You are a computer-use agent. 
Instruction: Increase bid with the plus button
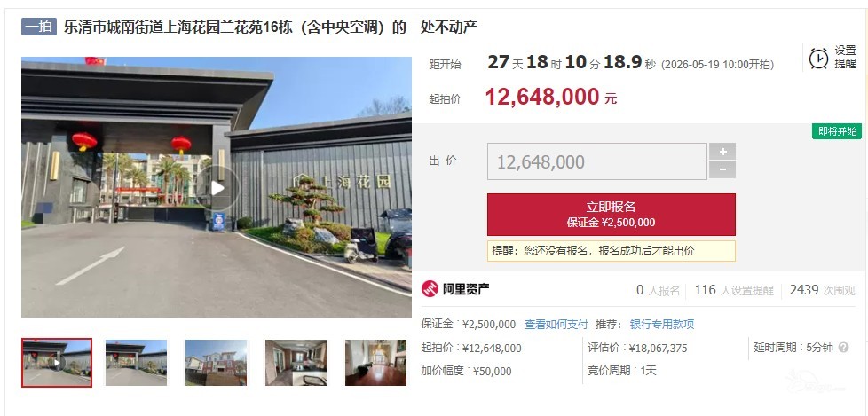pos(722,152)
